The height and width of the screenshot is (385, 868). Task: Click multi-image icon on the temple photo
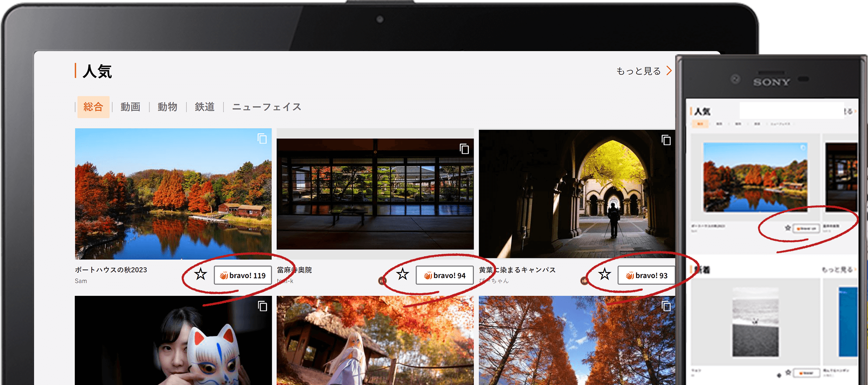tap(464, 149)
